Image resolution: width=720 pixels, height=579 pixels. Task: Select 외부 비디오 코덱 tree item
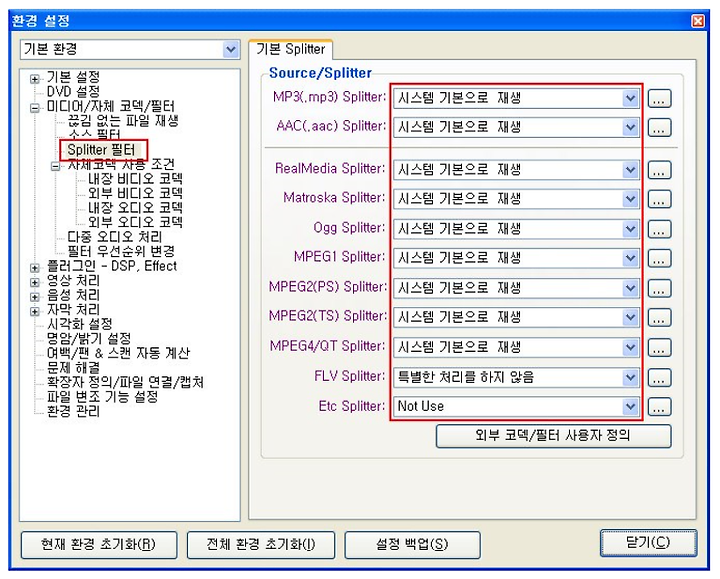(x=135, y=193)
